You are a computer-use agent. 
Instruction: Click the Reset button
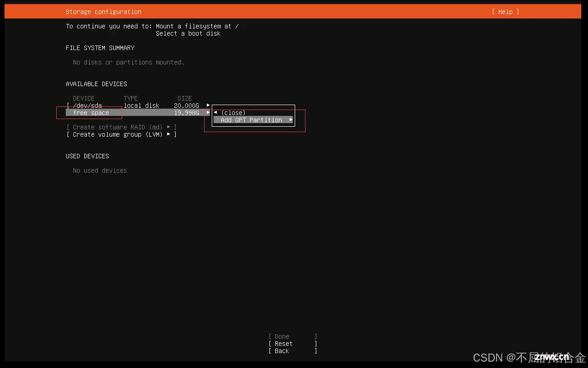(293, 344)
